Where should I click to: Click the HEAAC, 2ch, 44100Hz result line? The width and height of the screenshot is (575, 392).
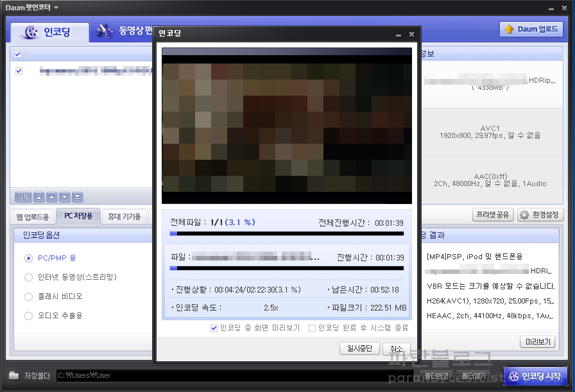click(489, 316)
